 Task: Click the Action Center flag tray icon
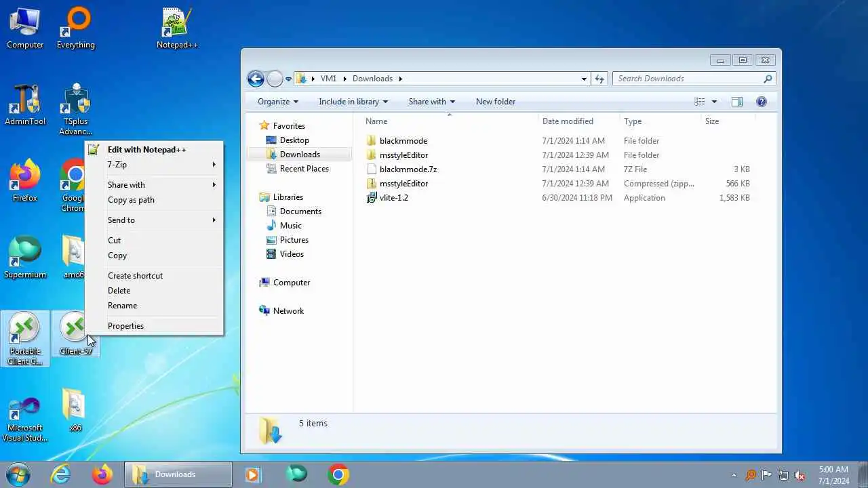point(767,475)
